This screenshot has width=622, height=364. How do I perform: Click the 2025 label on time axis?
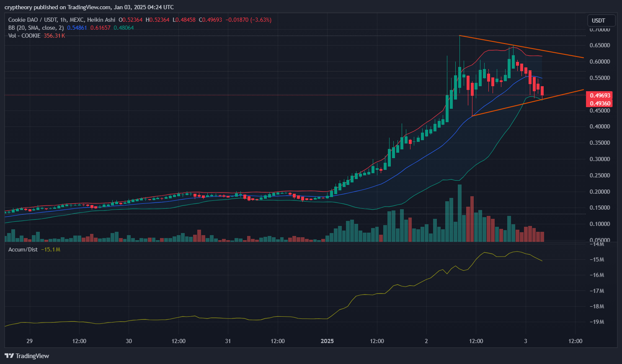point(327,341)
